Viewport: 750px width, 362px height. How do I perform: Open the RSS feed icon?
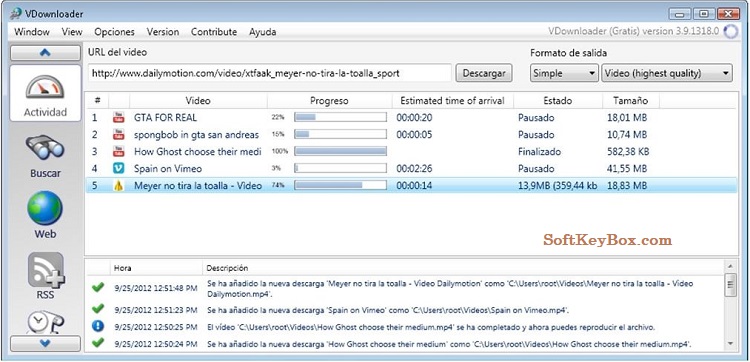(46, 270)
